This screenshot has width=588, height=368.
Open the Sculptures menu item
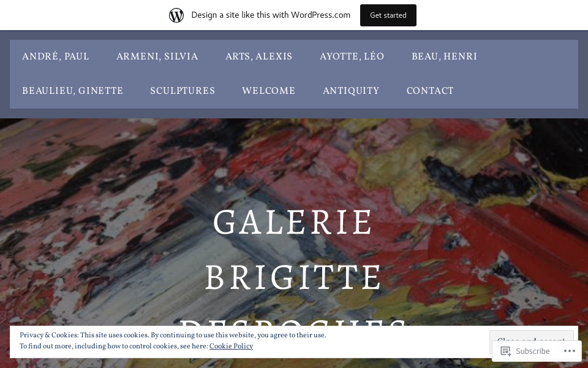[183, 91]
